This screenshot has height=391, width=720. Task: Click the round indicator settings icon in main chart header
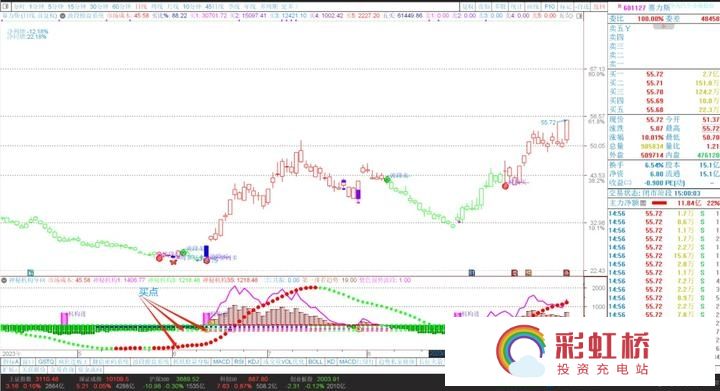[62, 16]
